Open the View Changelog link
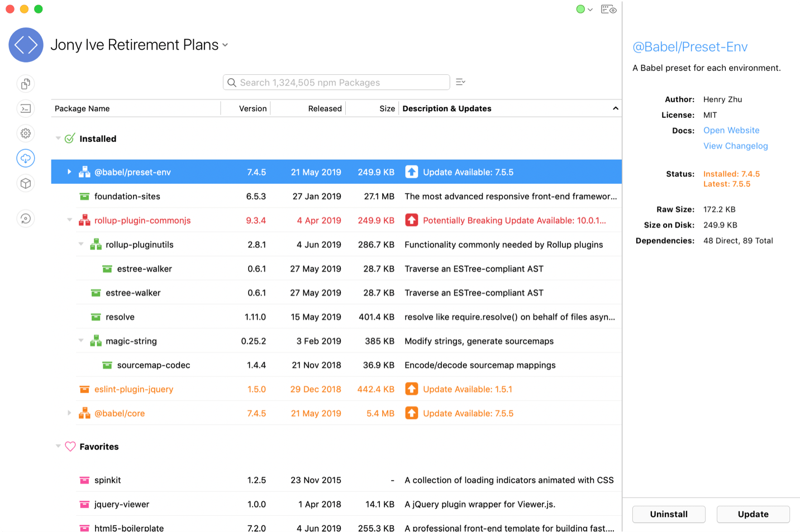Image resolution: width=800 pixels, height=532 pixels. click(735, 146)
